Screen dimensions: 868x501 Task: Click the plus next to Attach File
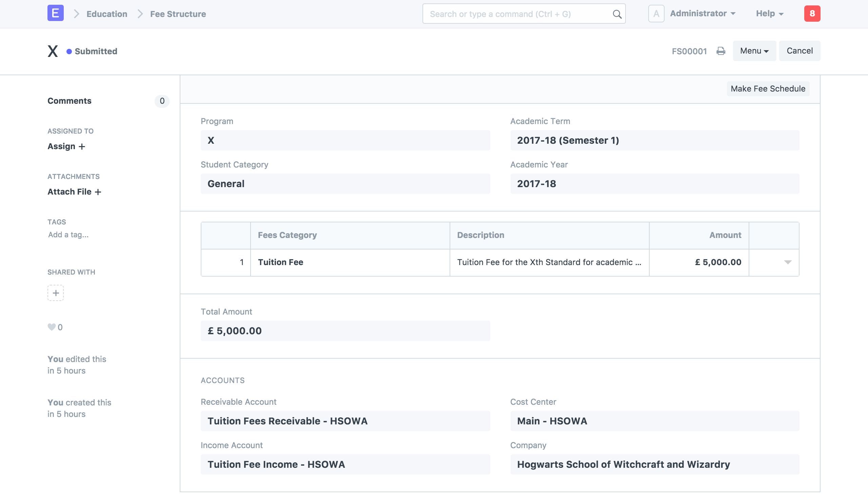tap(98, 192)
